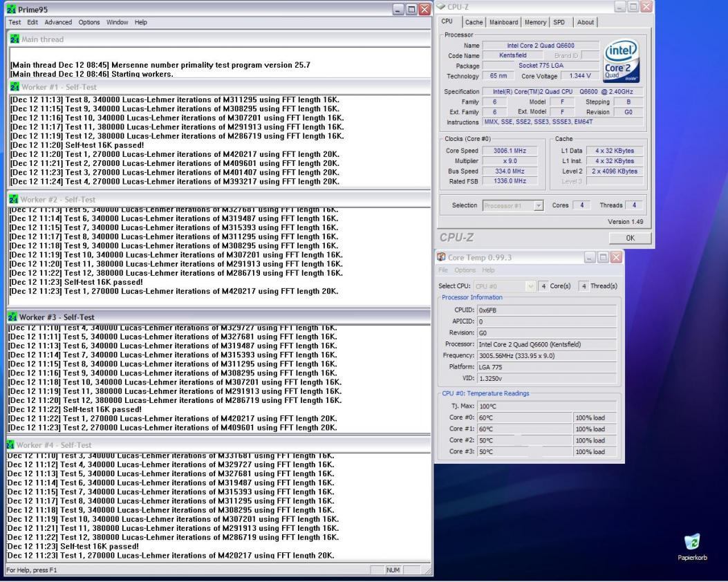728x582 pixels.
Task: Click the Worker #4 Self-Test window icon
Action: tap(10, 444)
